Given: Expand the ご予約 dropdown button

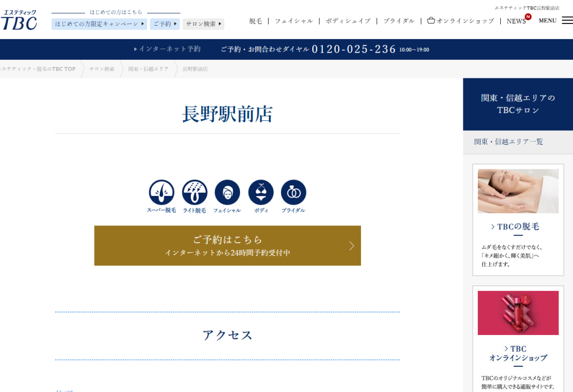Looking at the screenshot, I should click(x=165, y=24).
